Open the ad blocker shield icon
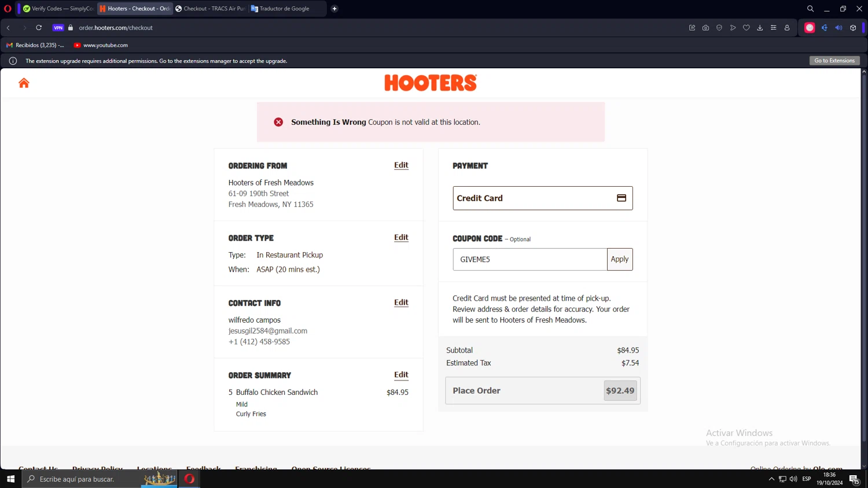The height and width of the screenshot is (488, 868). [719, 28]
